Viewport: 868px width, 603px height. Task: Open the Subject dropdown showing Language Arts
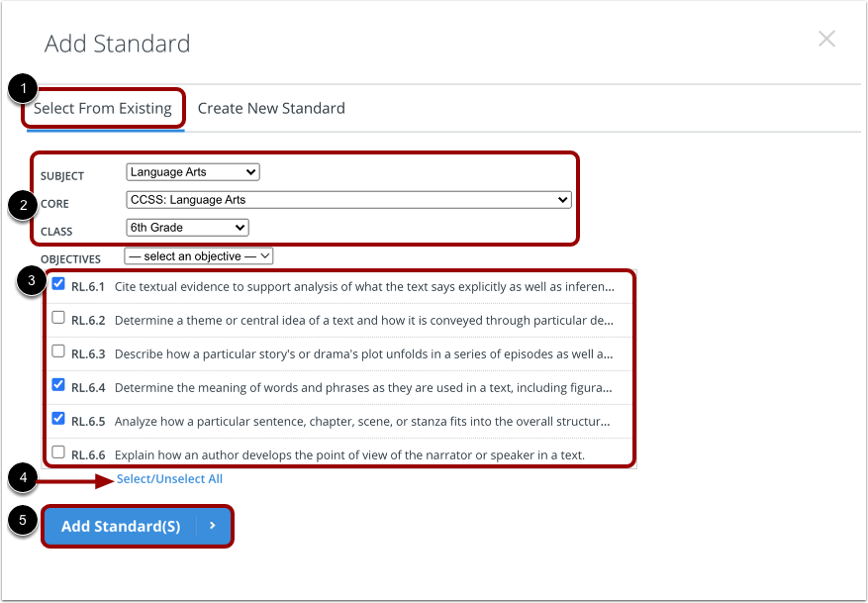coord(192,171)
